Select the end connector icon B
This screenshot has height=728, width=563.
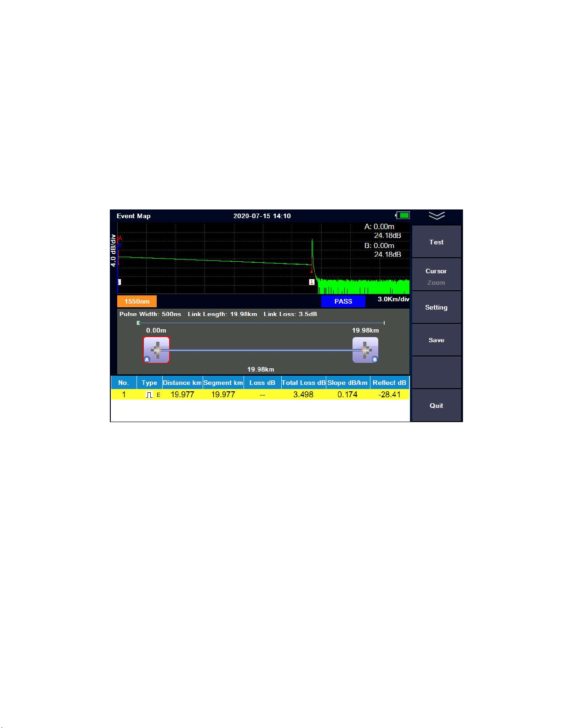365,350
